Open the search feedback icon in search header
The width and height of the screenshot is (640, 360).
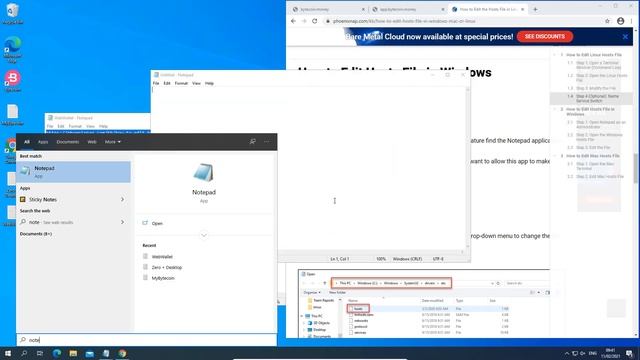point(253,142)
